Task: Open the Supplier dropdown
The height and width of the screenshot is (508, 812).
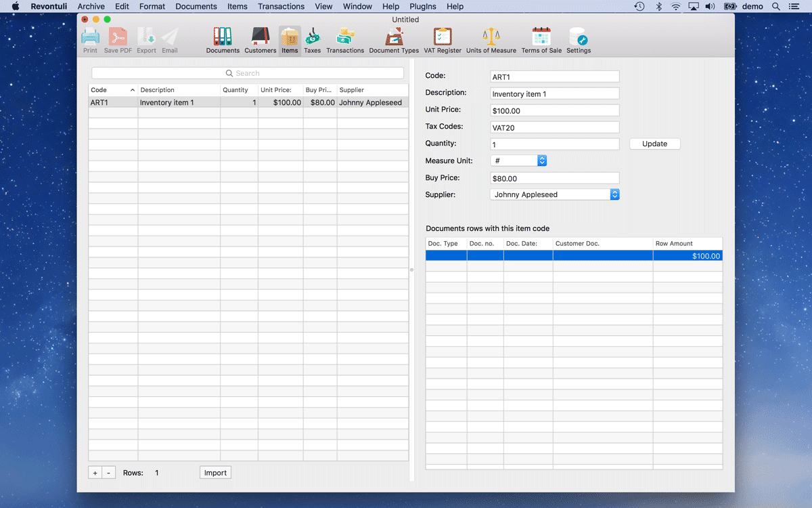Action: (x=555, y=194)
